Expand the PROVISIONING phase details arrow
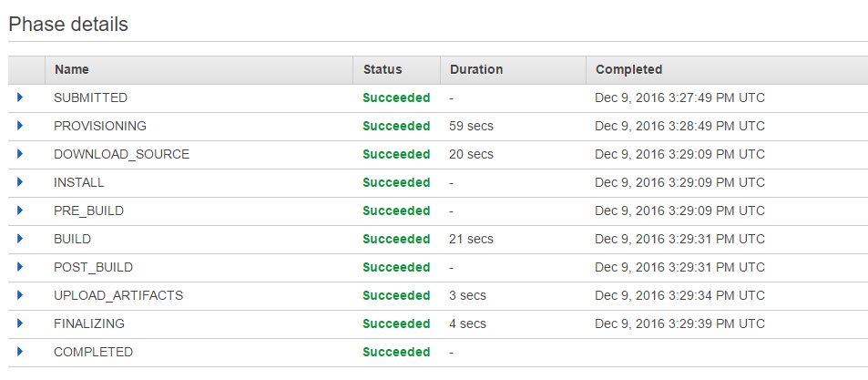Viewport: 868px width, 380px height. click(20, 126)
